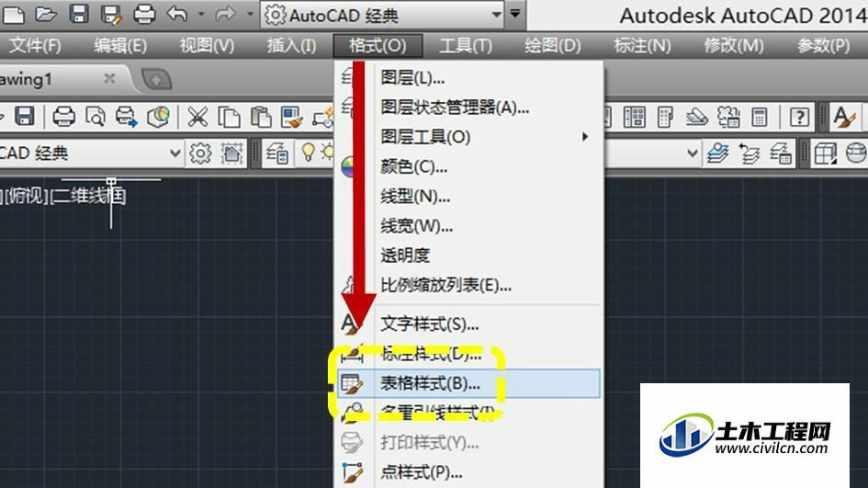Choose 比例缩放列表(E)... menu entry
This screenshot has height=488, width=868.
coord(468,285)
